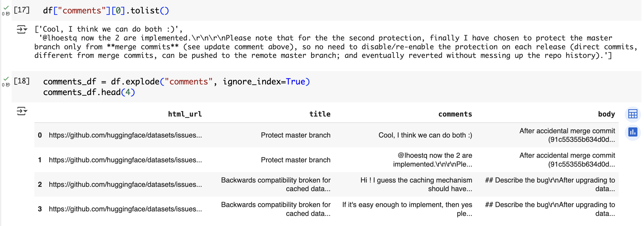
Task: Open the GitHub issue link in row 0
Action: point(125,135)
